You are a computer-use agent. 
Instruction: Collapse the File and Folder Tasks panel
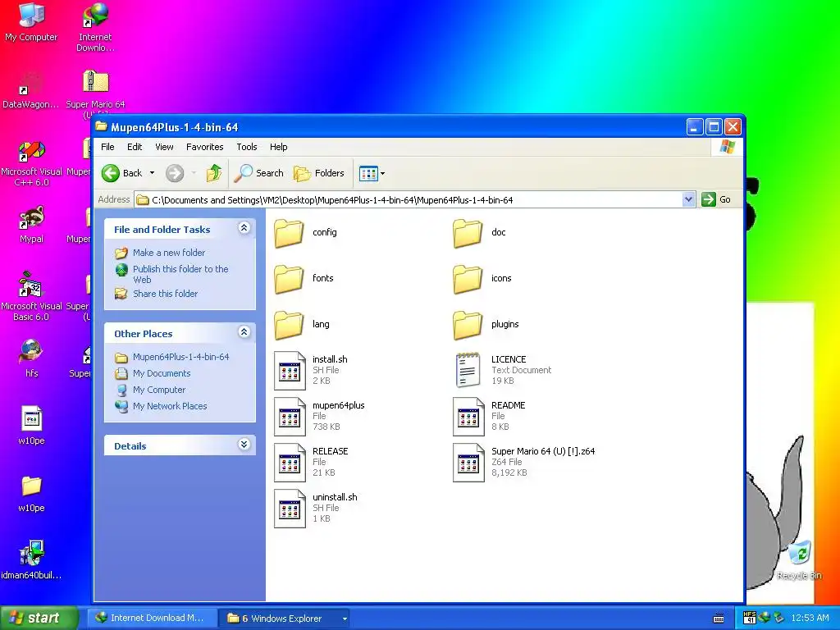tap(244, 228)
